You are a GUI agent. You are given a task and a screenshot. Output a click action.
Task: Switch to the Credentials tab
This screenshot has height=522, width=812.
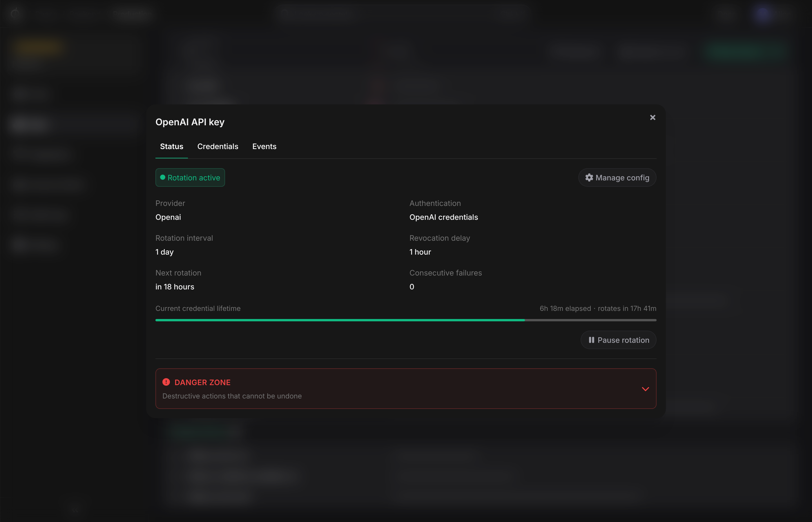(217, 146)
